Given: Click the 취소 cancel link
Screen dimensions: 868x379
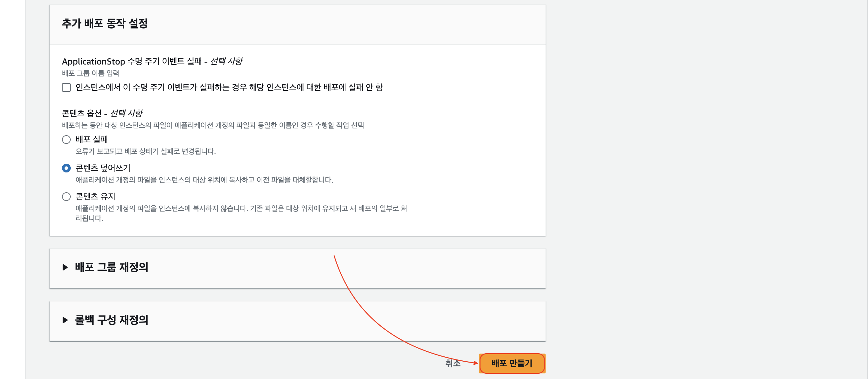Looking at the screenshot, I should point(453,363).
